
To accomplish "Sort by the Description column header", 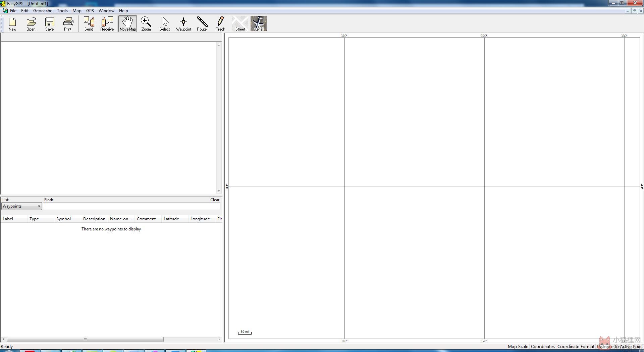I will 94,219.
